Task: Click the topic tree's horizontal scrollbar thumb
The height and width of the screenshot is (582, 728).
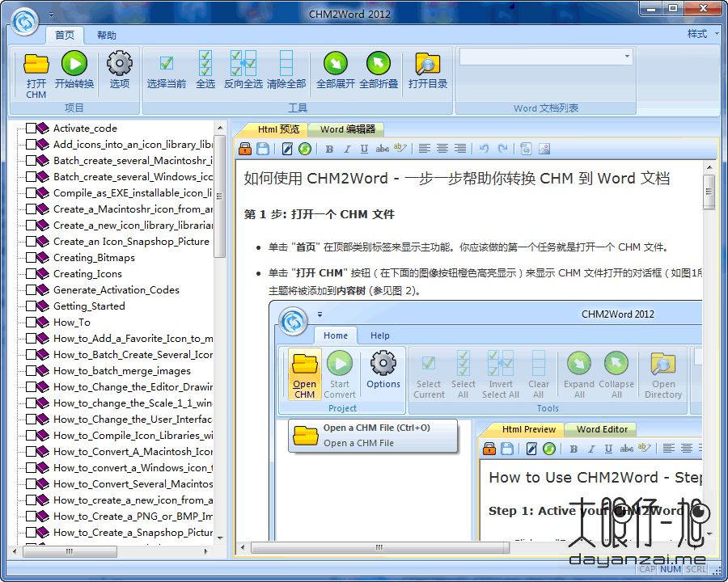Action: (x=70, y=551)
